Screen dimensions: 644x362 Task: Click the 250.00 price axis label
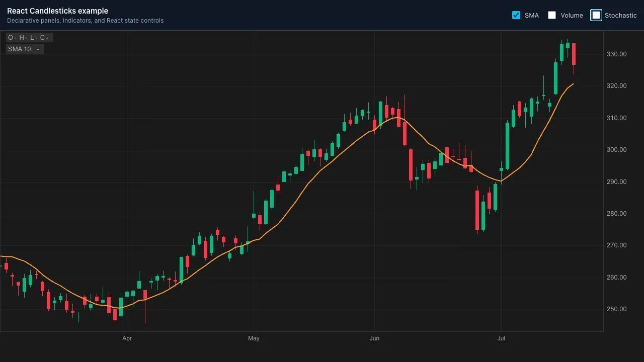coord(616,309)
